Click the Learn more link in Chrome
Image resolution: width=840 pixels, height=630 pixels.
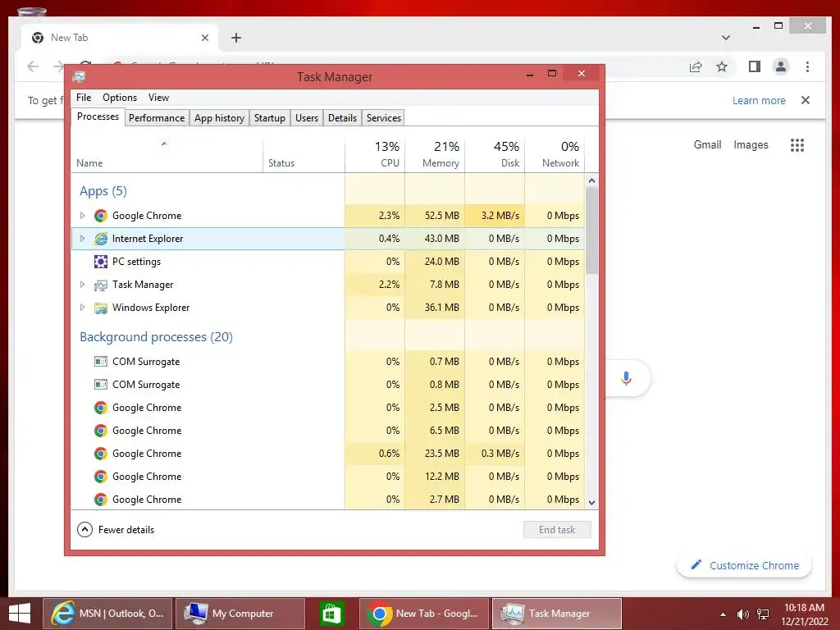click(759, 101)
